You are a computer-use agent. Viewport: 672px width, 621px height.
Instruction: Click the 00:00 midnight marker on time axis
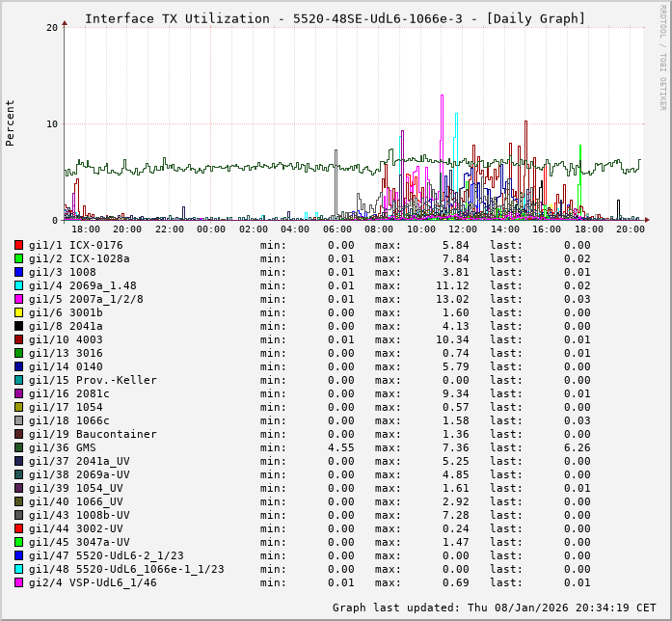click(x=211, y=229)
